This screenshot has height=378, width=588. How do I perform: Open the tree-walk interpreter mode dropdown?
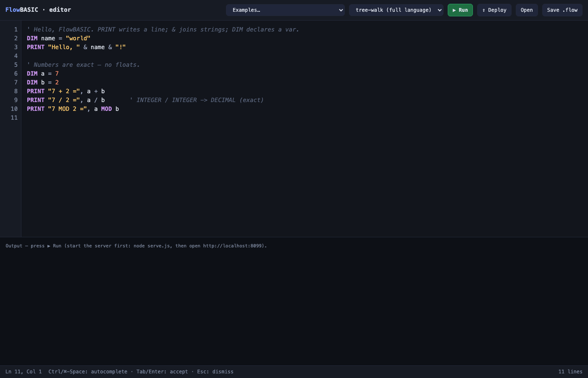(x=396, y=10)
